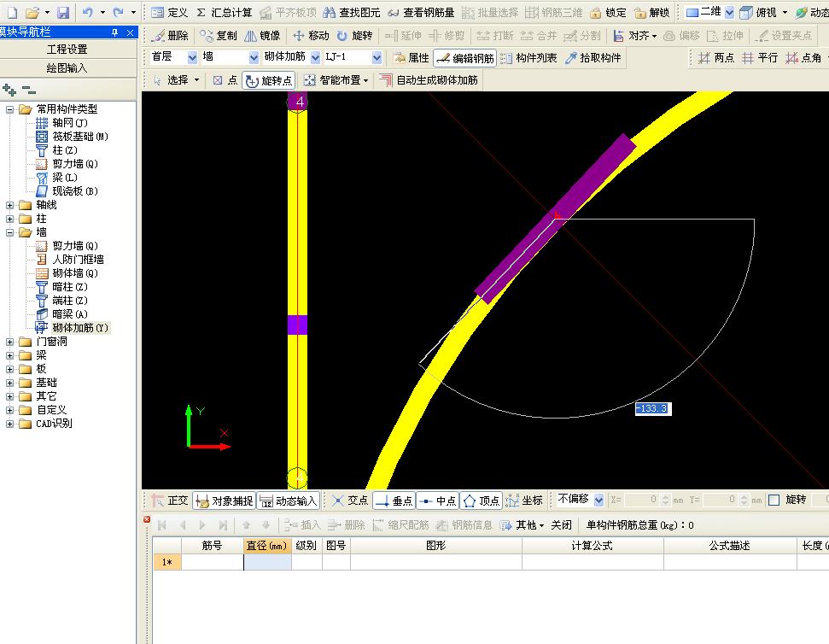This screenshot has height=644, width=829.
Task: Click the Open folder icon
Action: (32, 12)
